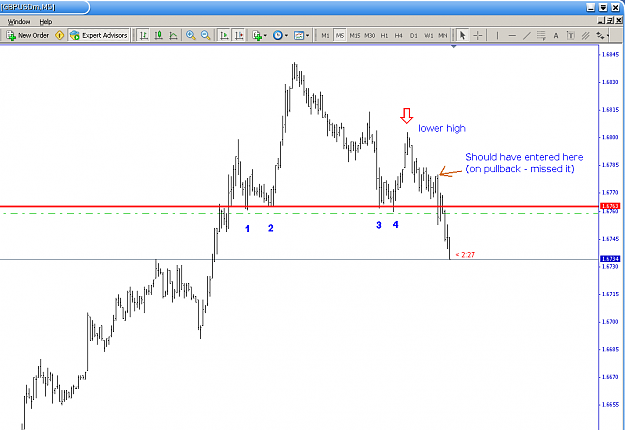Image resolution: width=625 pixels, height=430 pixels.
Task: Open the yellow MetaEditor diamond icon
Action: pyautogui.click(x=59, y=35)
